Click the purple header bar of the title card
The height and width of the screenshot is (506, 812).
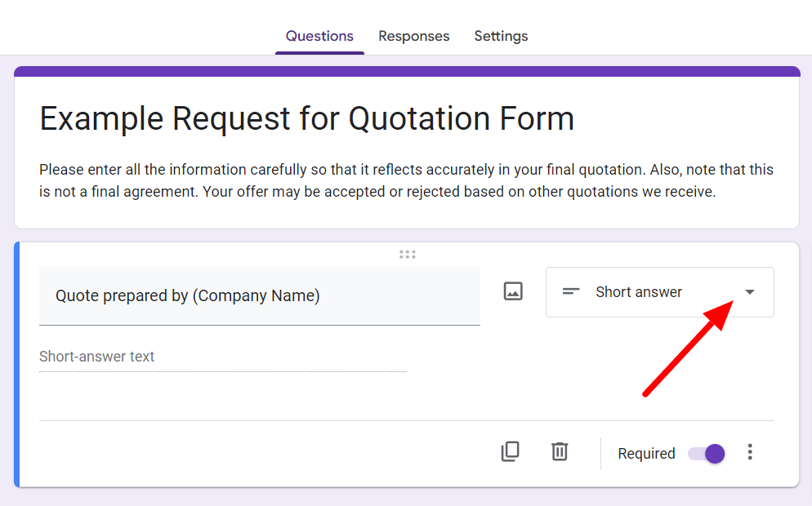pyautogui.click(x=407, y=71)
